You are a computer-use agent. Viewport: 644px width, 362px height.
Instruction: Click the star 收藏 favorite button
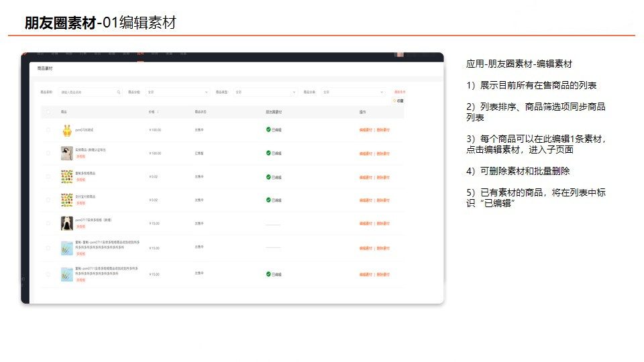pyautogui.click(x=398, y=101)
